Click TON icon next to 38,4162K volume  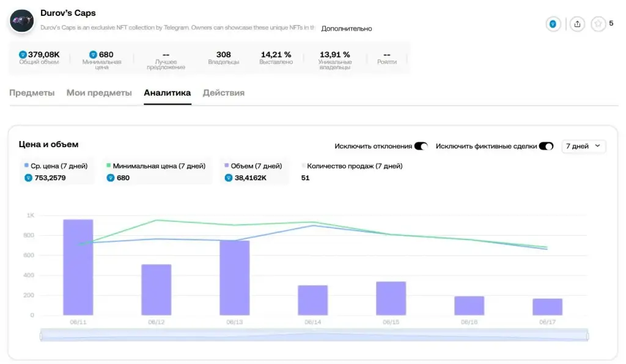tap(229, 178)
